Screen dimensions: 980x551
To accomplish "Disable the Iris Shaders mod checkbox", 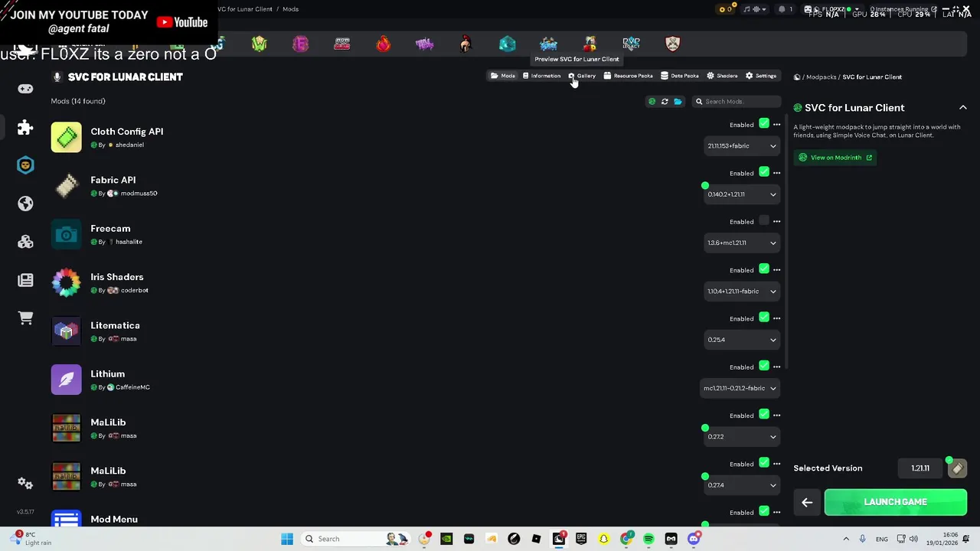I will coord(764,269).
